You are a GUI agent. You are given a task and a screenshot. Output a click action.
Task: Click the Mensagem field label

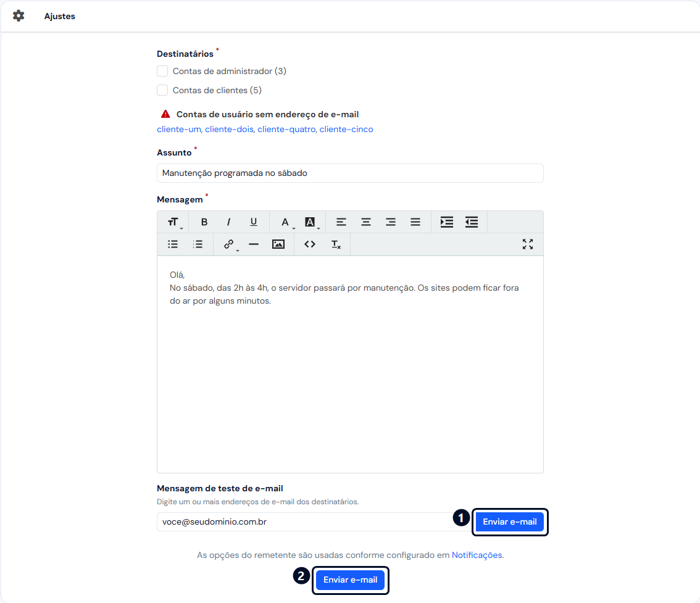[x=180, y=199]
